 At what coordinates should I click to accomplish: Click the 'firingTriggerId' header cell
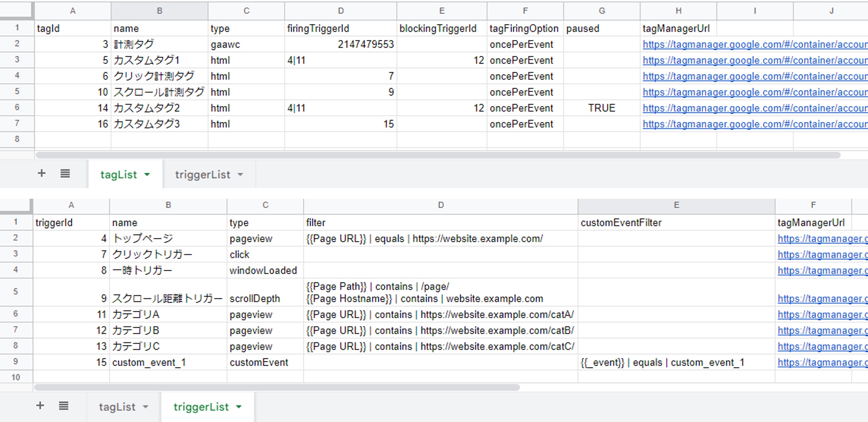click(341, 28)
